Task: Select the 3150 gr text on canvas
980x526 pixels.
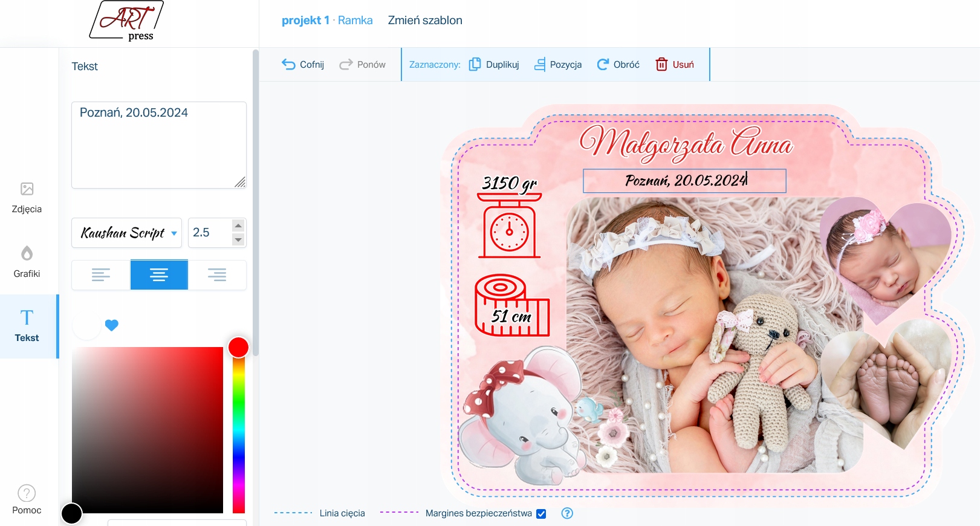Action: (510, 183)
